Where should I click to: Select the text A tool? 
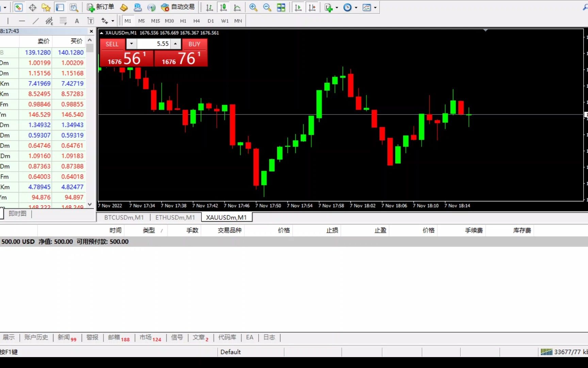[x=77, y=21]
